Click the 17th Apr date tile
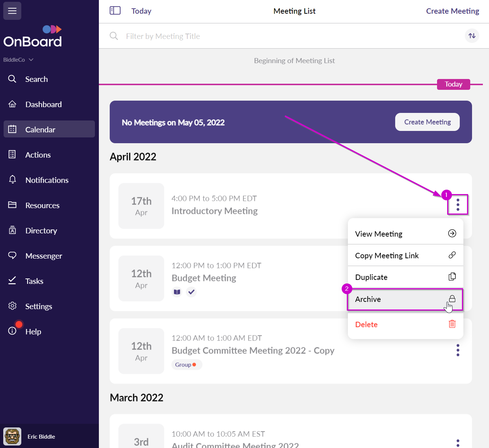This screenshot has height=448, width=489. [x=141, y=206]
